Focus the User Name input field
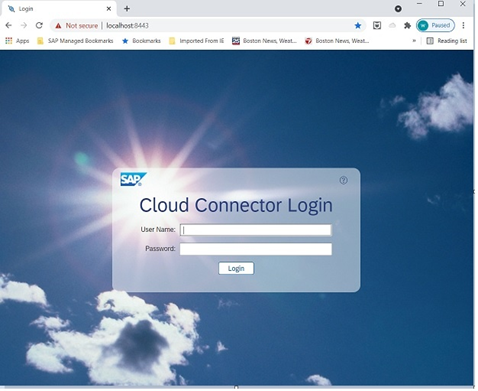The width and height of the screenshot is (478, 391). [x=256, y=230]
